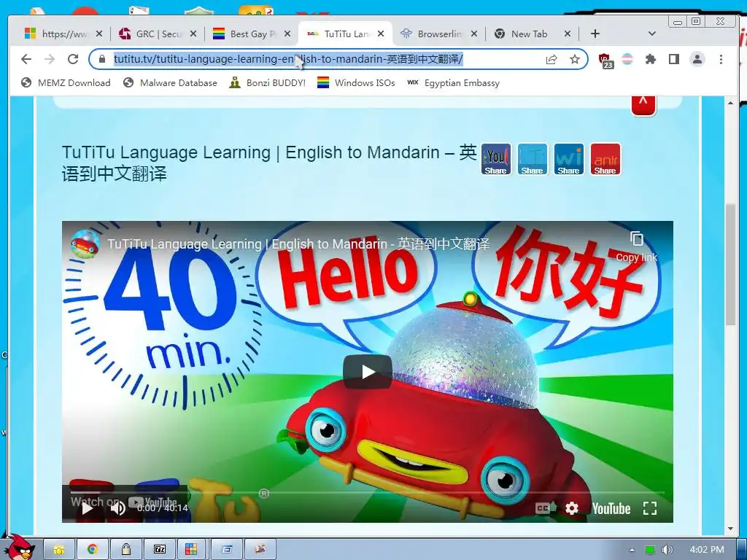Viewport: 747px width, 560px height.
Task: Open the video on YouTube logo
Action: [611, 508]
